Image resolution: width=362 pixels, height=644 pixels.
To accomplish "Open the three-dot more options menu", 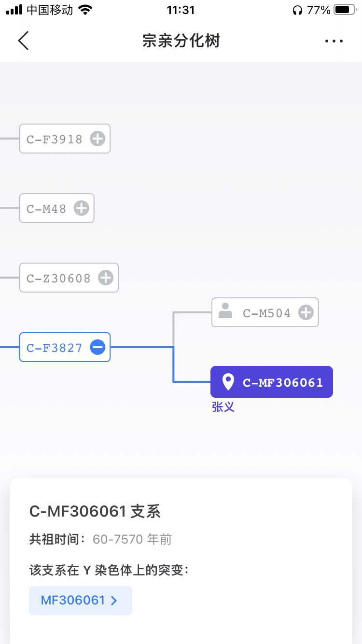I will click(x=334, y=41).
